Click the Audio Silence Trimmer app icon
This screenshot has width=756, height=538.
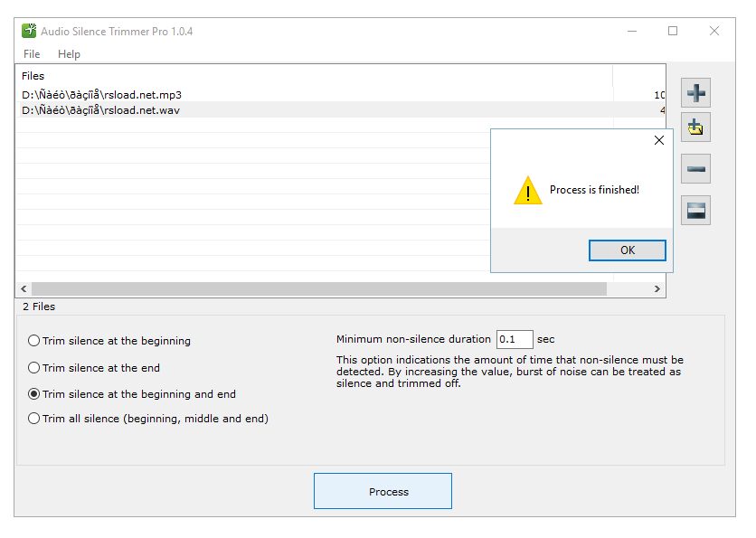(x=28, y=31)
